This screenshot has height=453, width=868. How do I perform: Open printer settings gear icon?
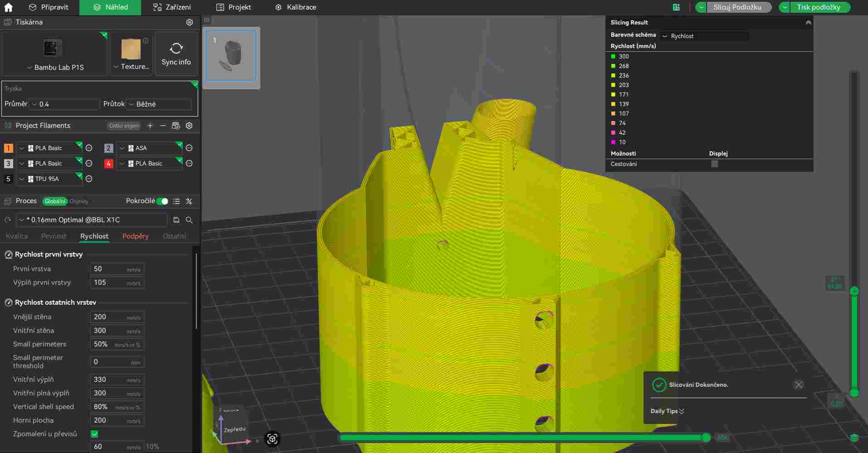pos(190,22)
